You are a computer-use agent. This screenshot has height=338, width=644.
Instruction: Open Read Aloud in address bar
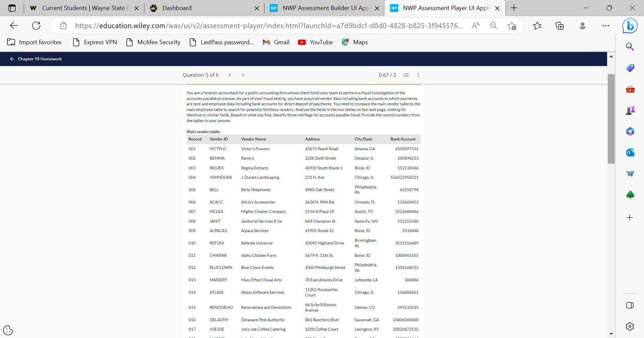(x=476, y=25)
